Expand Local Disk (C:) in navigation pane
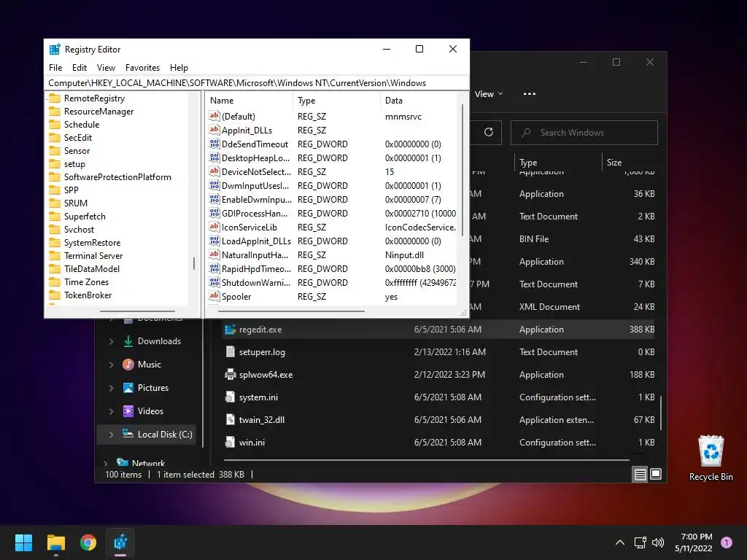 (111, 435)
